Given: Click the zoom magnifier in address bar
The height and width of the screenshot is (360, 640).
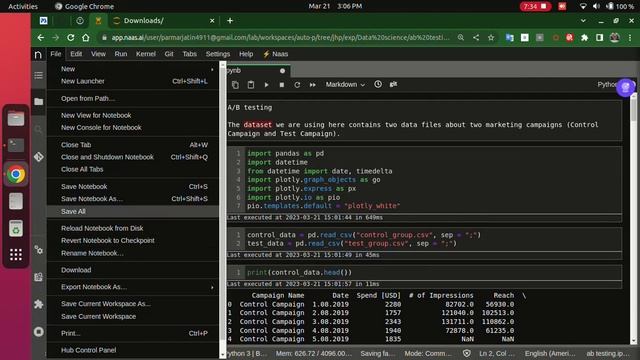Looking at the screenshot, I should [x=461, y=38].
